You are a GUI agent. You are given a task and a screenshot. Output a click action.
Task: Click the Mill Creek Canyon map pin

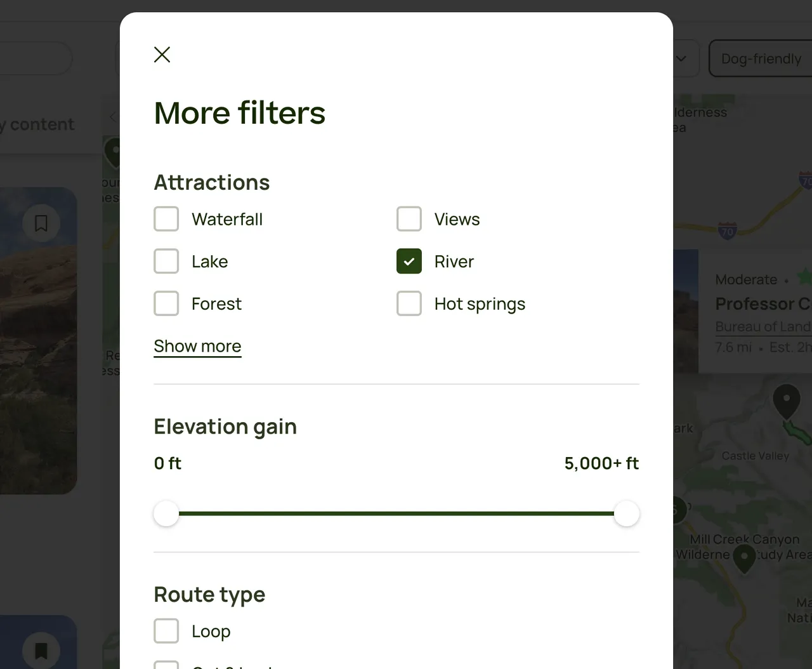coord(744,557)
